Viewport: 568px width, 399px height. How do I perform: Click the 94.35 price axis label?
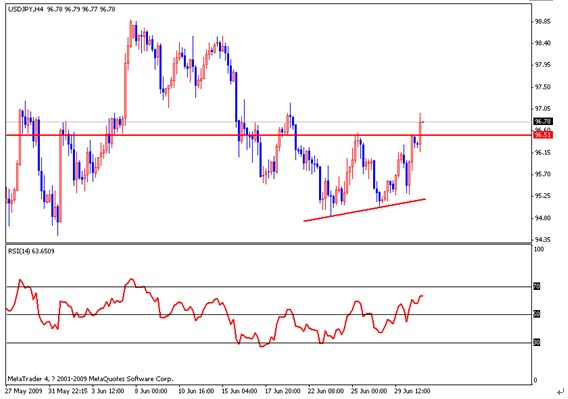point(543,240)
